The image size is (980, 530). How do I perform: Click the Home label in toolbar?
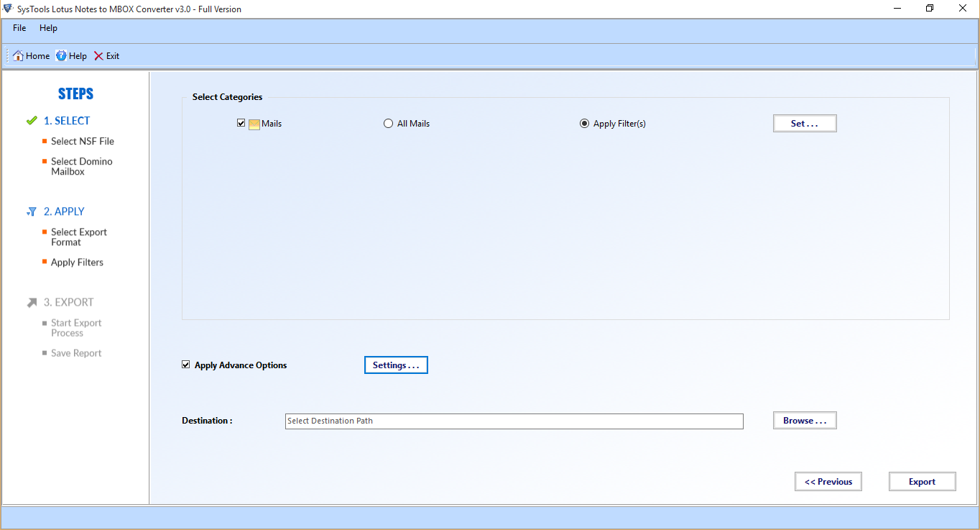click(38, 56)
